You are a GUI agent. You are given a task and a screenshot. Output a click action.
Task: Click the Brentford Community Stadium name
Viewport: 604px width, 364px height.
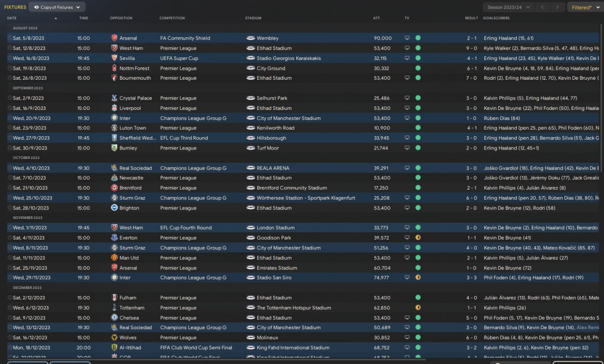pyautogui.click(x=292, y=188)
